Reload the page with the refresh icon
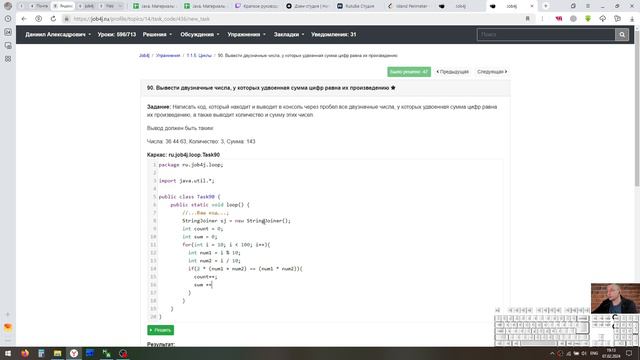Viewport: 640px width, 360px height. click(53, 19)
